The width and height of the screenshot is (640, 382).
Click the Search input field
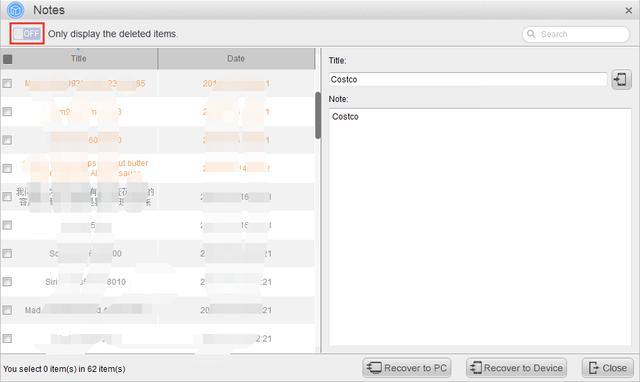click(x=576, y=34)
